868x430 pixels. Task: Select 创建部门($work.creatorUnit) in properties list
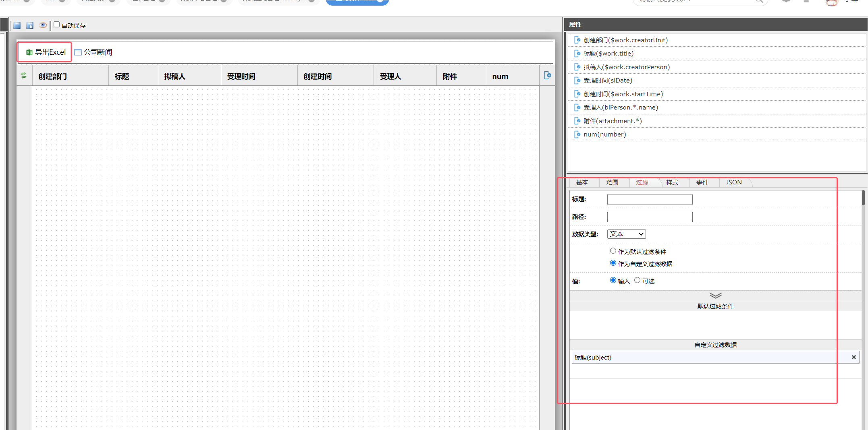625,40
